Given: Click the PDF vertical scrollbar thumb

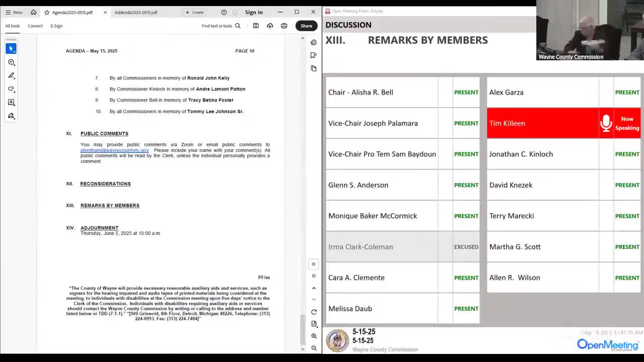Looking at the screenshot, I should [303, 329].
